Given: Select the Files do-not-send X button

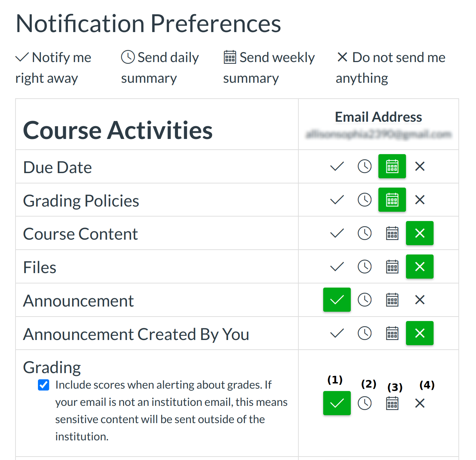Looking at the screenshot, I should click(420, 267).
